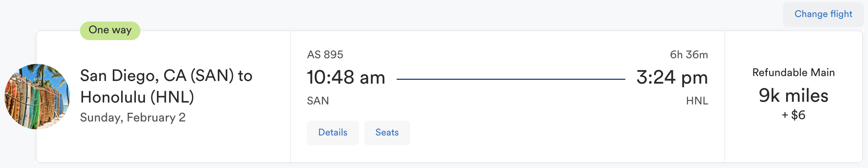Select the HNL airport code under arrival
The image size is (868, 168).
pos(697,101)
